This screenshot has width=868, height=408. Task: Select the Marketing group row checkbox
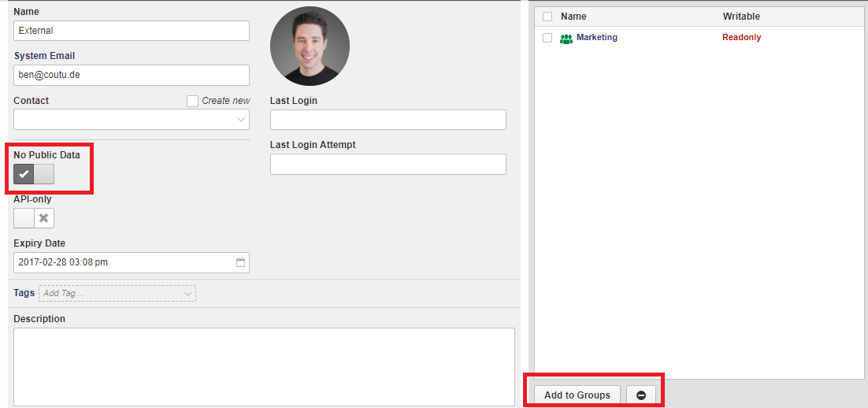(547, 38)
